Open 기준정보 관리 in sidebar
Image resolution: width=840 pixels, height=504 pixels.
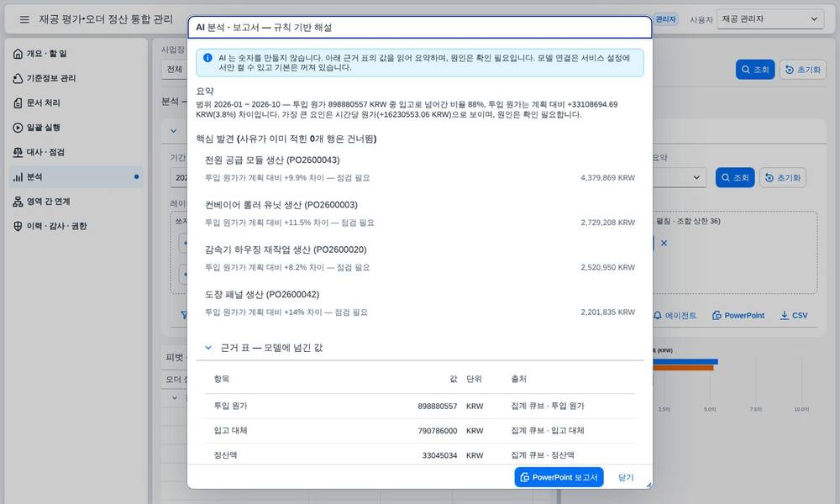[x=76, y=78]
